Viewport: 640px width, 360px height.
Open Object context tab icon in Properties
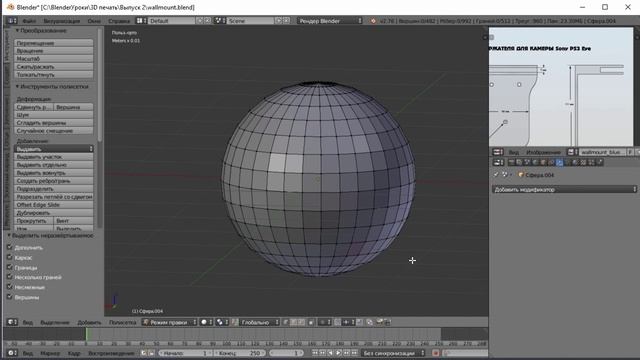(x=543, y=162)
